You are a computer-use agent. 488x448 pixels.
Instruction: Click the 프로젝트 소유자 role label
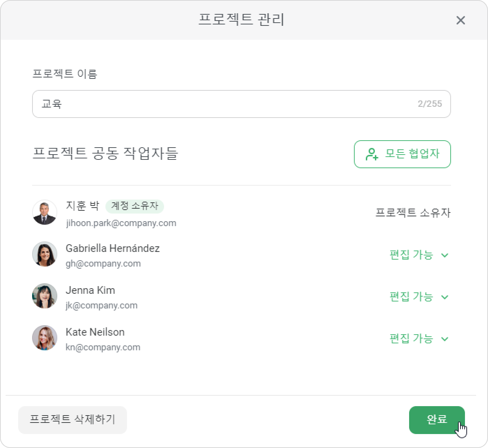[x=413, y=212]
